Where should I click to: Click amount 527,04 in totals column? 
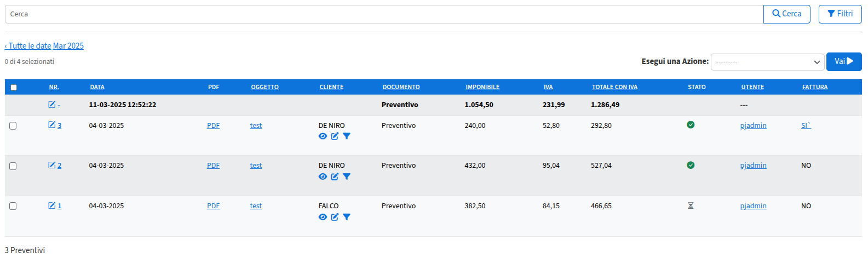(601, 165)
